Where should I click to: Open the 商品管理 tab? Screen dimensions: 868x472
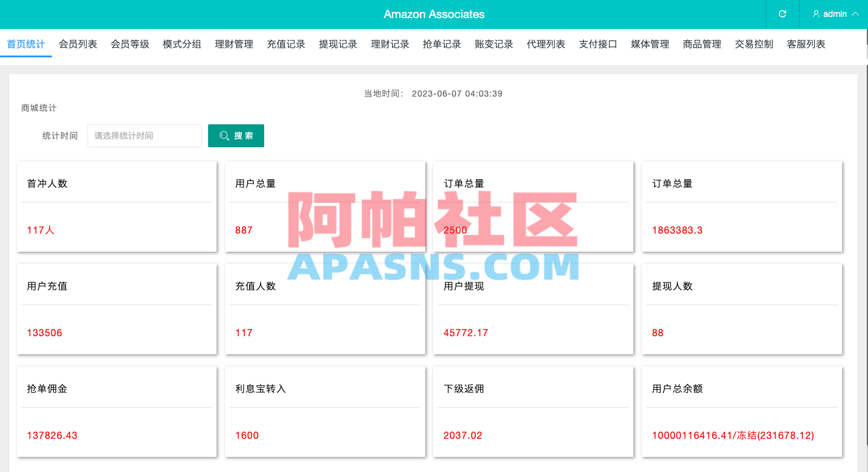click(702, 44)
